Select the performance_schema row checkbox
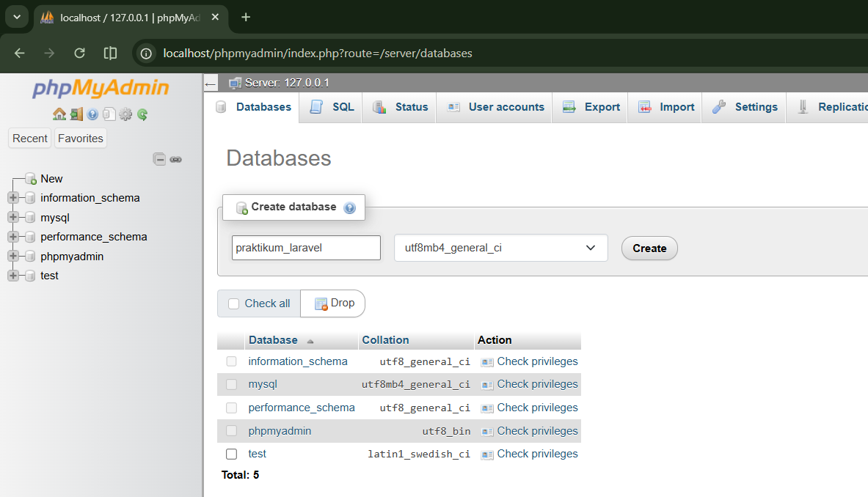The height and width of the screenshot is (497, 868). tap(231, 408)
